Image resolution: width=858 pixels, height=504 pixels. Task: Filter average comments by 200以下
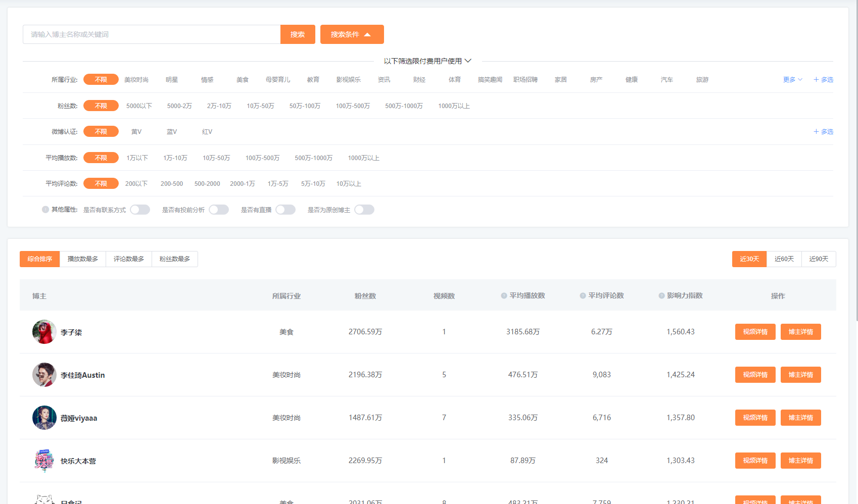[x=136, y=184]
